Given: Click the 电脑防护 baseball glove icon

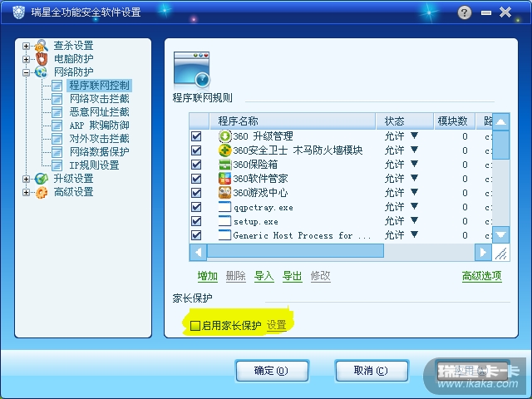Looking at the screenshot, I should (x=42, y=59).
